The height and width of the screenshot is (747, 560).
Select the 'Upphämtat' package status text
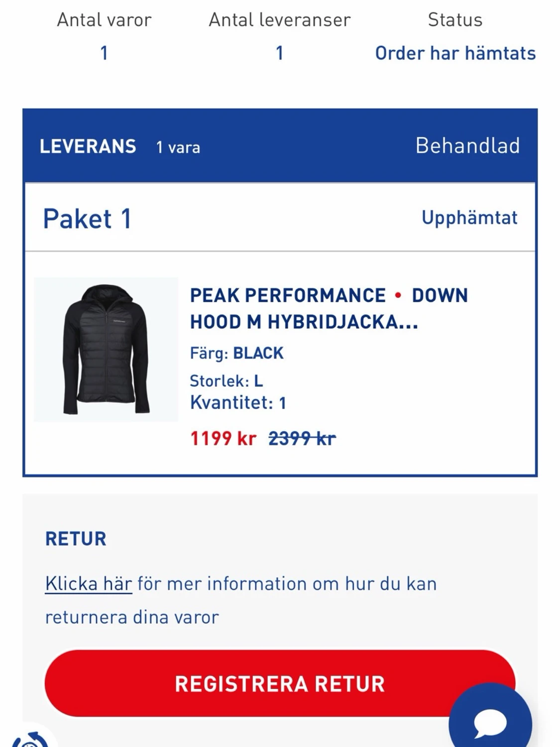tap(469, 217)
